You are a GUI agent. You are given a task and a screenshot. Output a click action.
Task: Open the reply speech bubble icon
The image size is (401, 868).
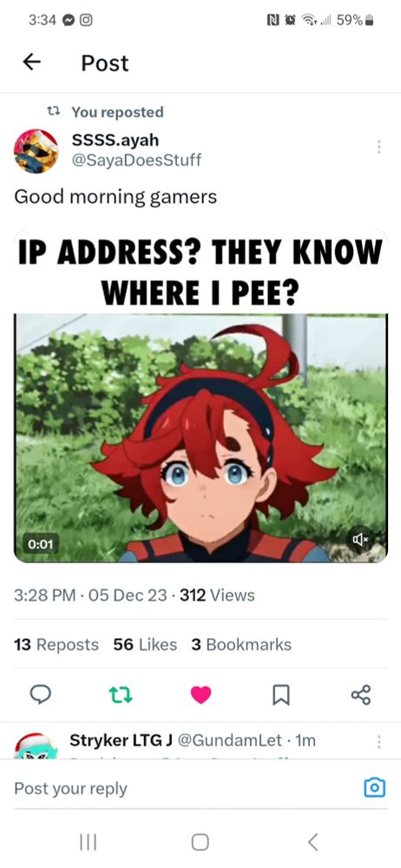coord(40,694)
